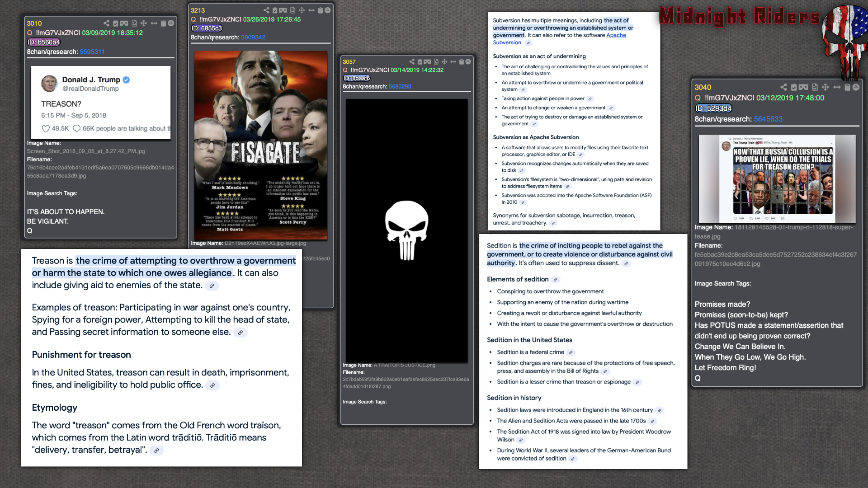Click the clipboard-check icon on post 3057
This screenshot has height=488, width=868.
tap(420, 61)
